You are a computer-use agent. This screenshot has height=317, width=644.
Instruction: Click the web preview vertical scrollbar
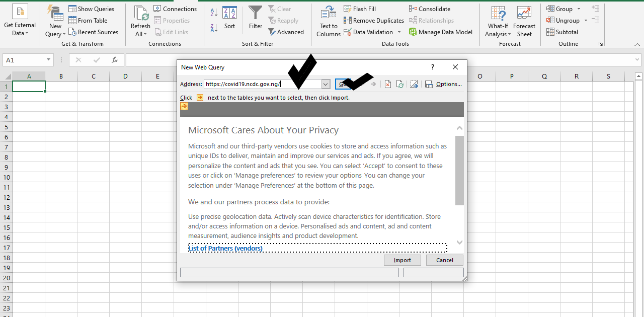[459, 171]
